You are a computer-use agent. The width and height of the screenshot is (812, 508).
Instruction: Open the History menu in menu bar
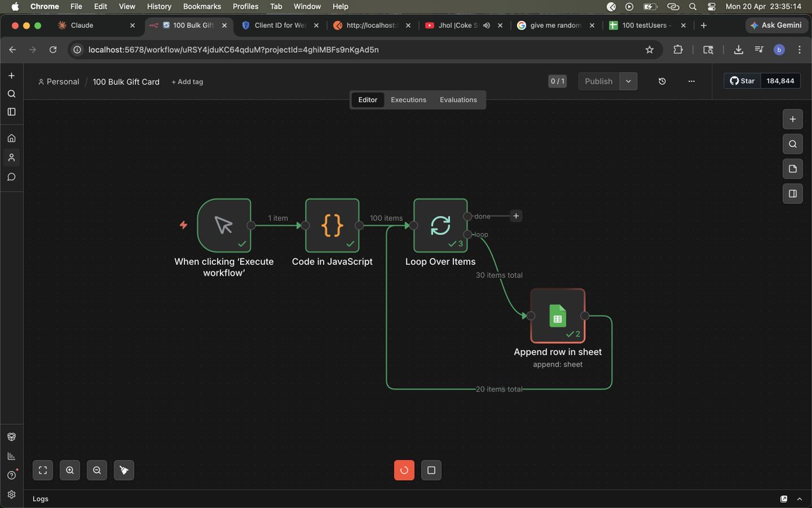(x=159, y=6)
